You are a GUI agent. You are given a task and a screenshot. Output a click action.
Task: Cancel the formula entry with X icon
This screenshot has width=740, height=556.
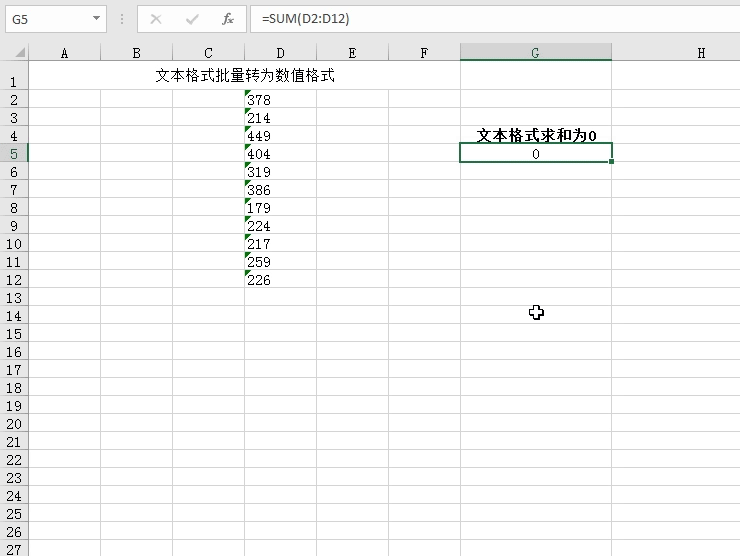[156, 19]
